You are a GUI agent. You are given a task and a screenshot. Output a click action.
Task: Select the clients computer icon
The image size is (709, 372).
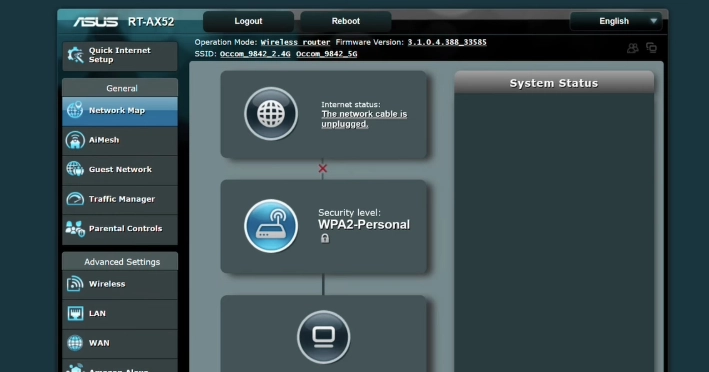click(323, 337)
